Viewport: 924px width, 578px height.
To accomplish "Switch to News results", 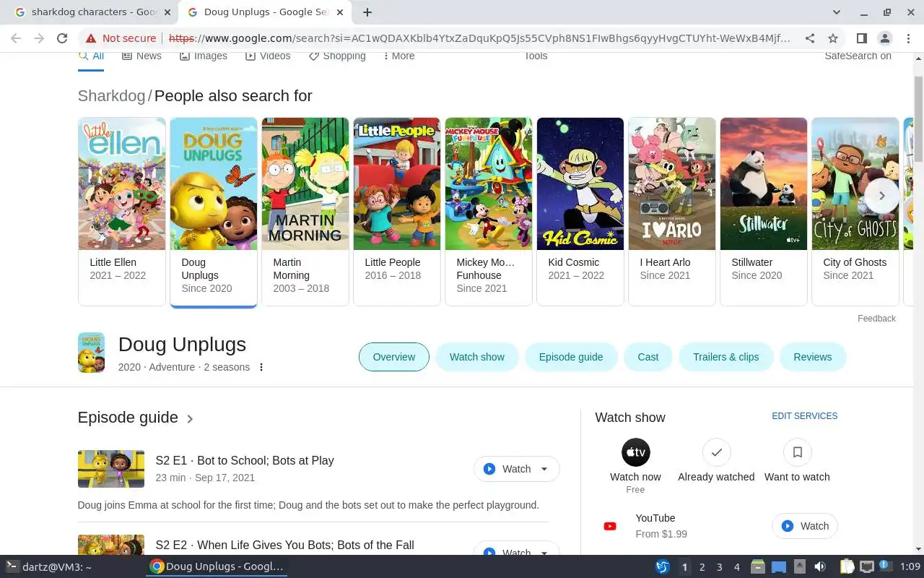I will tap(141, 56).
